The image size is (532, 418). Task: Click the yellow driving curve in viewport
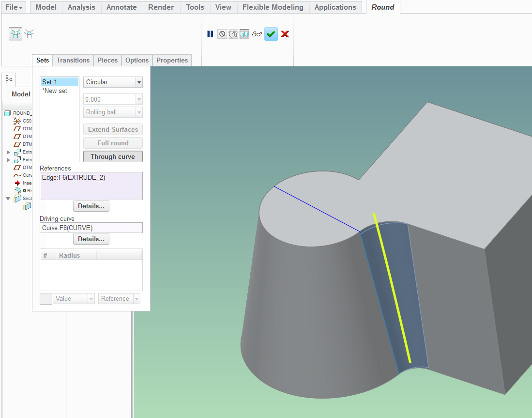pyautogui.click(x=392, y=288)
